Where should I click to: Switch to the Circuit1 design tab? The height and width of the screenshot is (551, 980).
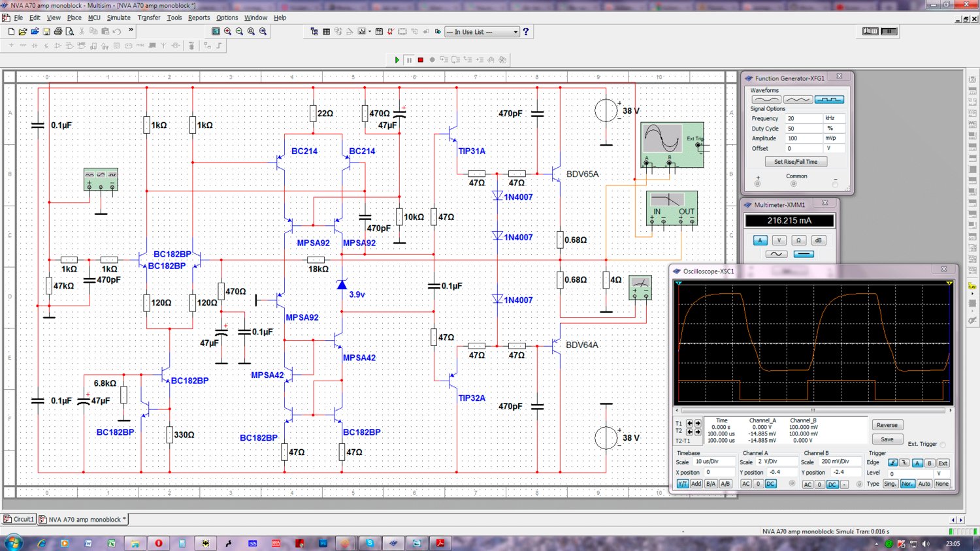(x=19, y=519)
